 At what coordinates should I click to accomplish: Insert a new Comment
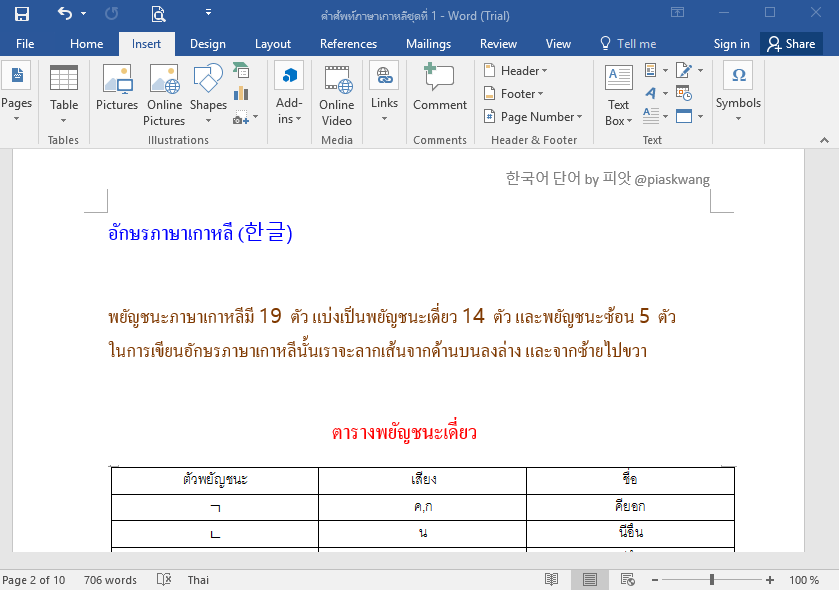(x=440, y=88)
